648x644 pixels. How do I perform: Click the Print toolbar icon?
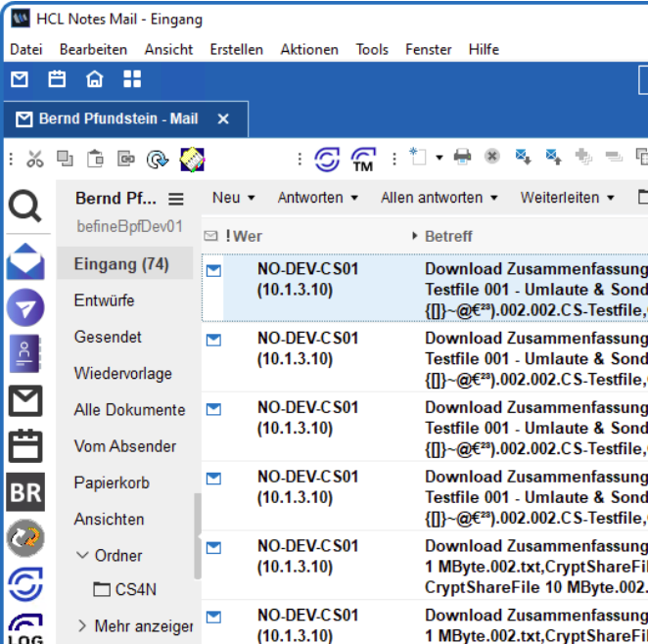pos(462,157)
